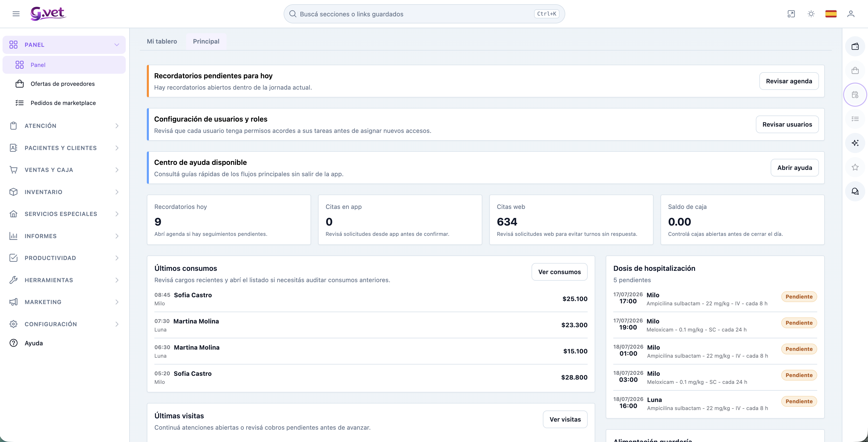This screenshot has height=442, width=868.
Task: Expand the PACIENTES Y CLIENTES chevron
Action: coord(117,148)
